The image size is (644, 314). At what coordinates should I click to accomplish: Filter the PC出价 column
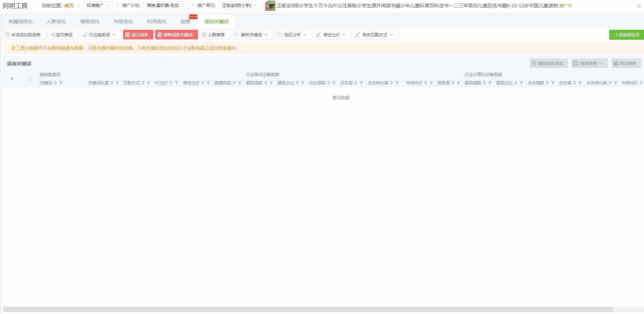click(x=177, y=83)
